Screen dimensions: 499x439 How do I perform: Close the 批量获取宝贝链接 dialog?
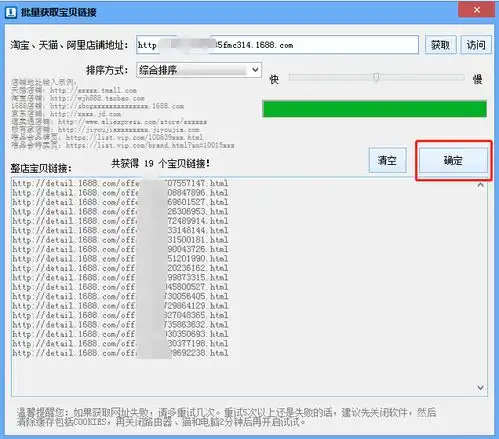(477, 10)
